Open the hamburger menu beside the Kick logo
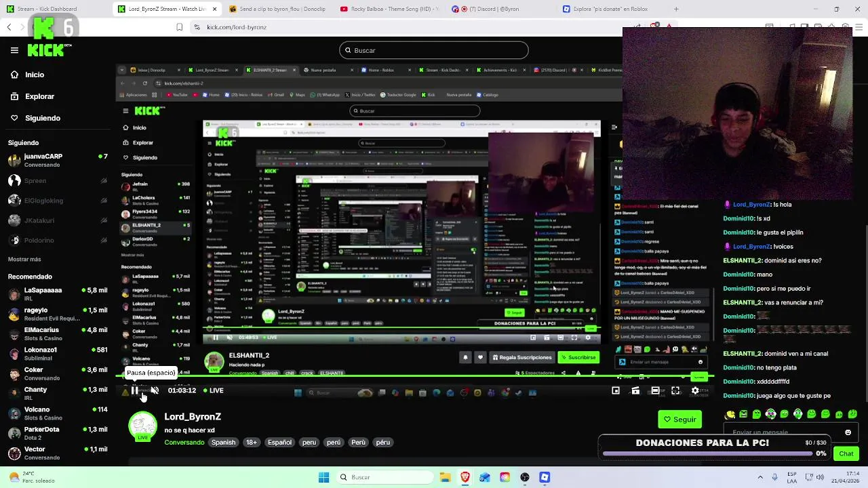868x488 pixels. coord(14,50)
